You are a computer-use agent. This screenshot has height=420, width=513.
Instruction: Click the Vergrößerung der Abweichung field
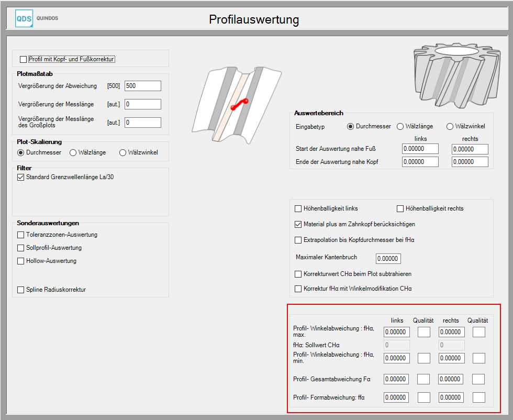(143, 86)
